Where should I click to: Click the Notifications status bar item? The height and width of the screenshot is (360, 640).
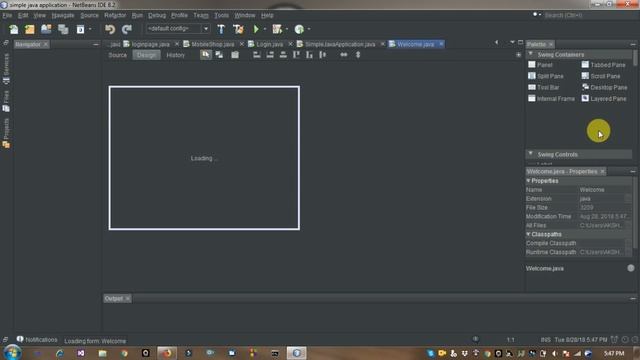(x=37, y=340)
